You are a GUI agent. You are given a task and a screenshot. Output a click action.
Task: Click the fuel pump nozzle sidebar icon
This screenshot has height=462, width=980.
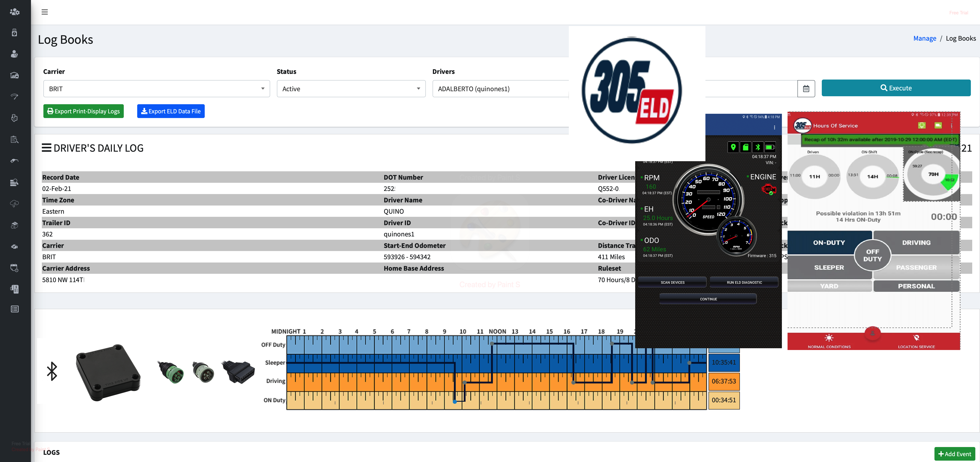[x=14, y=160]
